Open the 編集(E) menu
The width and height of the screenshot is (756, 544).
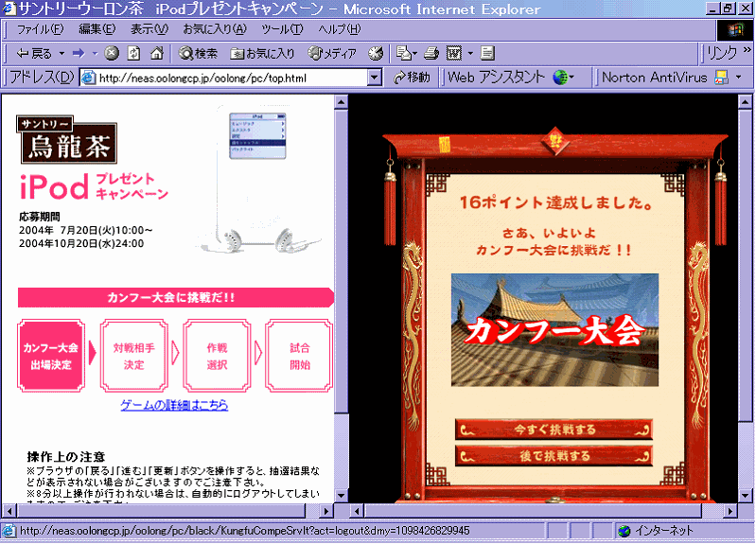click(x=97, y=29)
